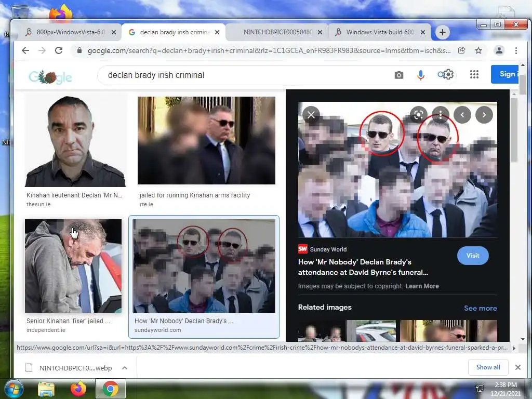Image resolution: width=532 pixels, height=399 pixels.
Task: Expand NINTCHDBPICT download options chevron
Action: [x=125, y=368]
